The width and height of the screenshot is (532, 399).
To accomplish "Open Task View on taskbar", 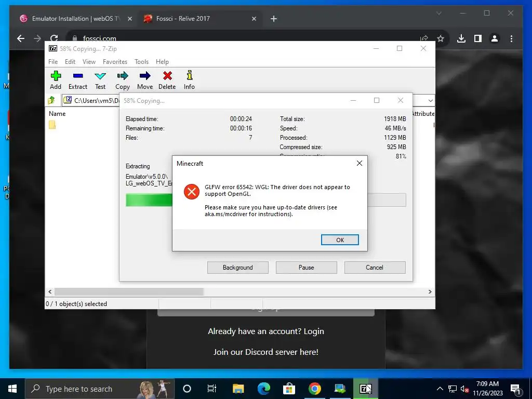I will pos(212,389).
